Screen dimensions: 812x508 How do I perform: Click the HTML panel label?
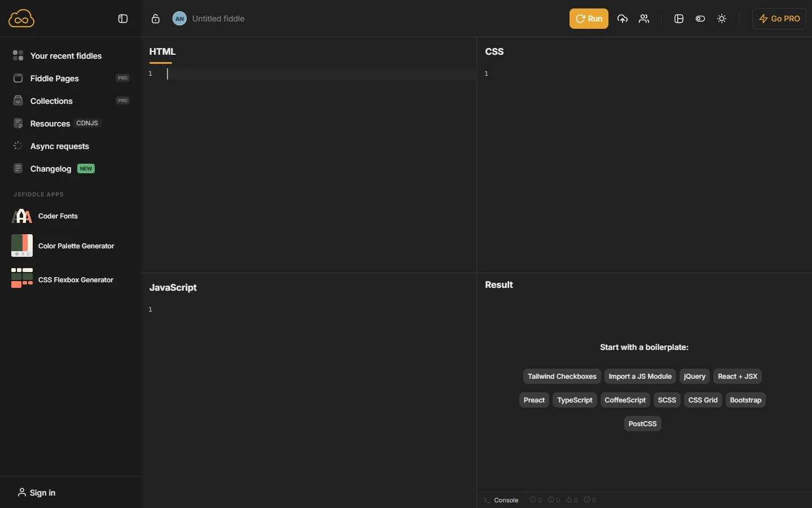pos(162,51)
